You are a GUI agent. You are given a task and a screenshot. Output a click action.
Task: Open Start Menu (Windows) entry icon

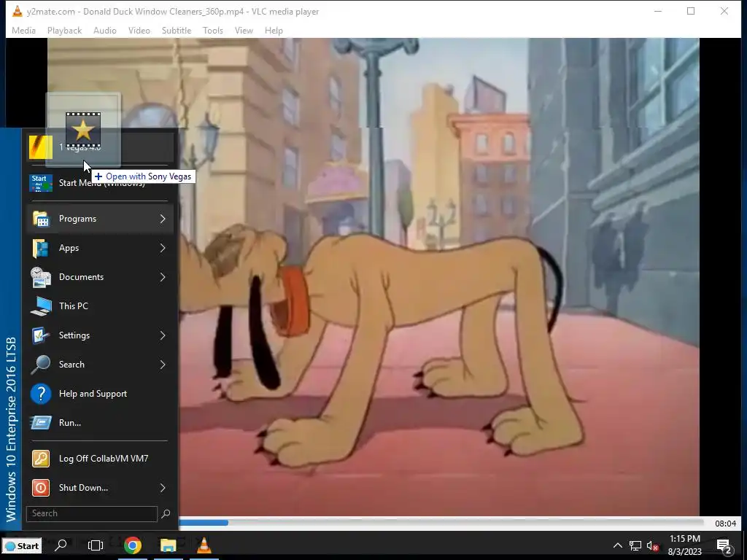41,183
